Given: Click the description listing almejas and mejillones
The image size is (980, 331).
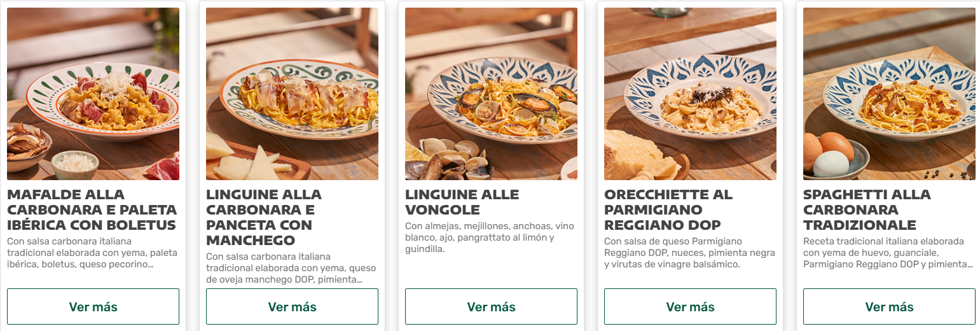Looking at the screenshot, I should click(489, 237).
